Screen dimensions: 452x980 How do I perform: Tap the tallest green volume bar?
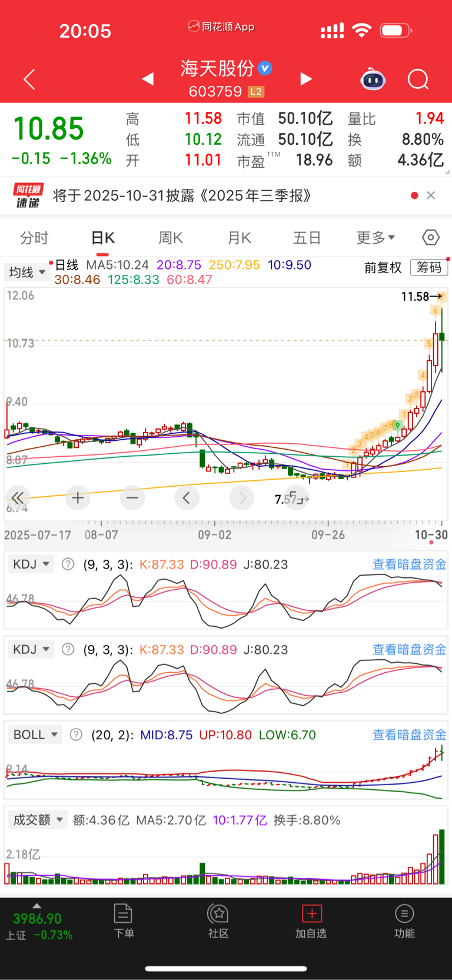[442, 857]
